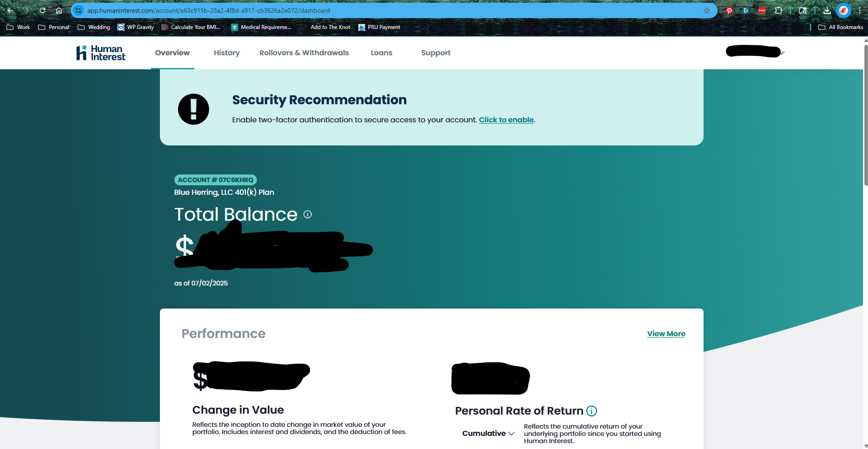Viewport: 868px width, 449px height.
Task: Show Personal Rate of Return info
Action: [592, 411]
